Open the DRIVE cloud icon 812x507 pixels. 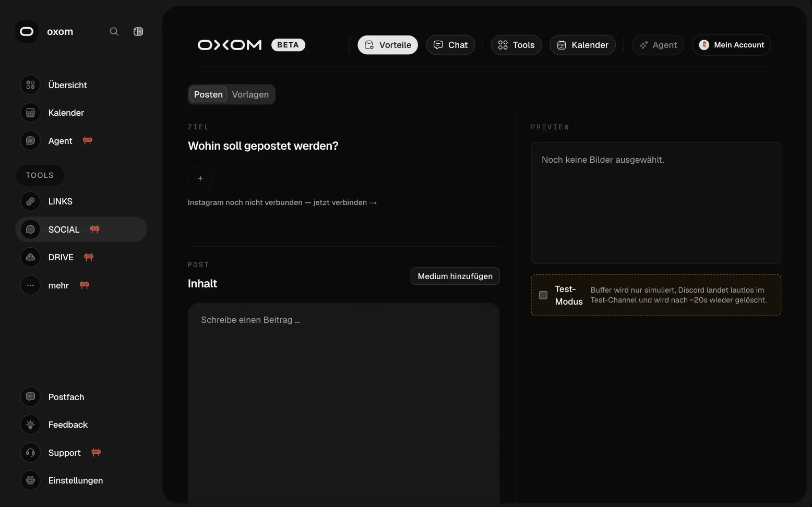[x=30, y=257]
